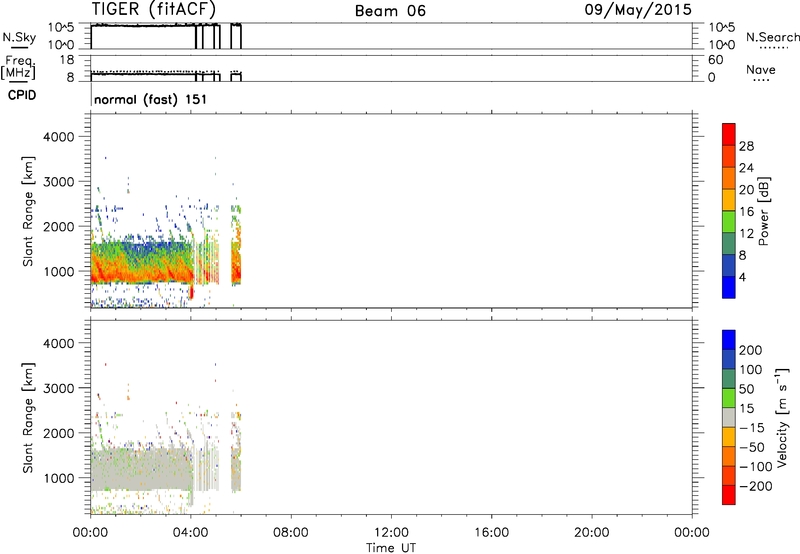Click the 20 label on power colorbar
Viewport: 800px width, 554px height.
(x=746, y=190)
